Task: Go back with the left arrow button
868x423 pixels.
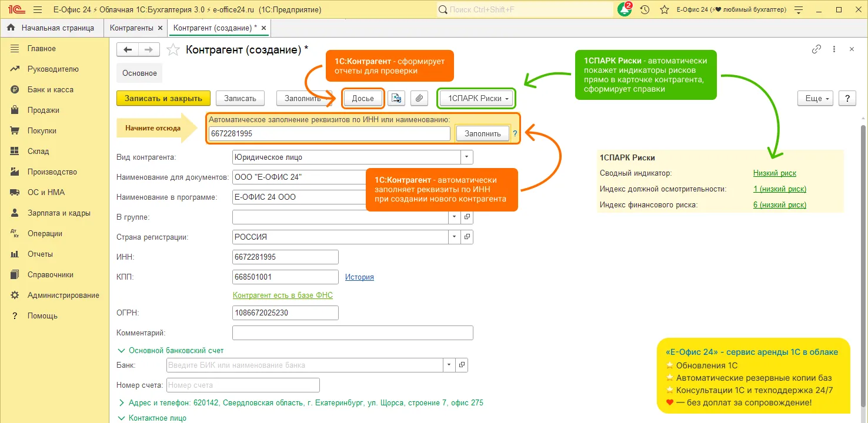Action: [128, 50]
